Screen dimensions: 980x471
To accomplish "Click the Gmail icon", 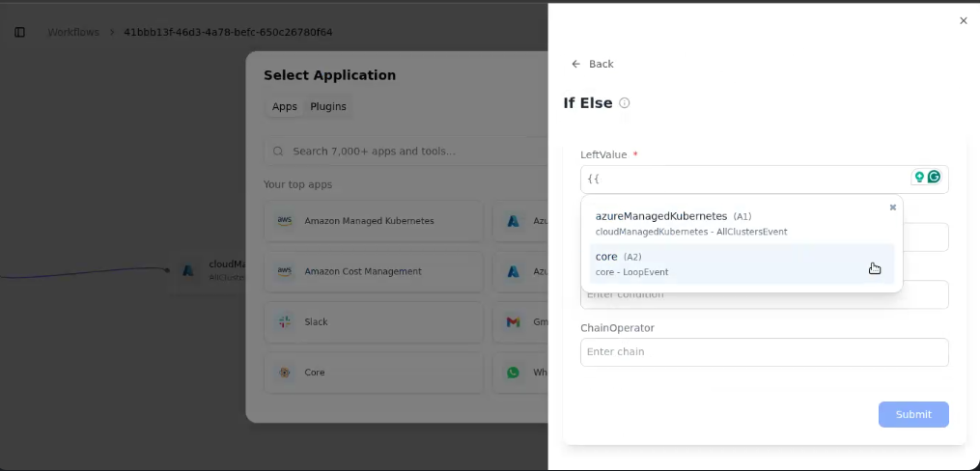I will 513,321.
